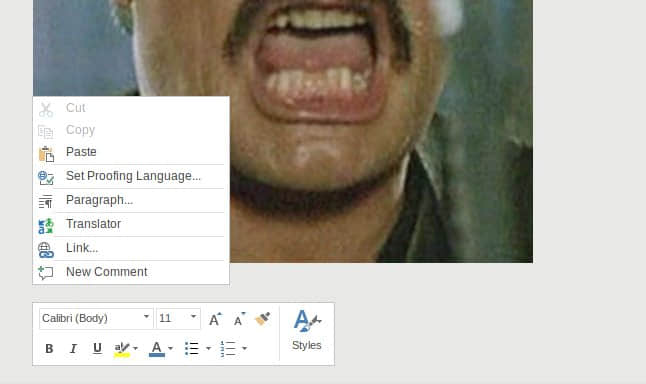Click the Translator icon in context menu
Viewport: 646px width, 384px height.
[x=46, y=226]
